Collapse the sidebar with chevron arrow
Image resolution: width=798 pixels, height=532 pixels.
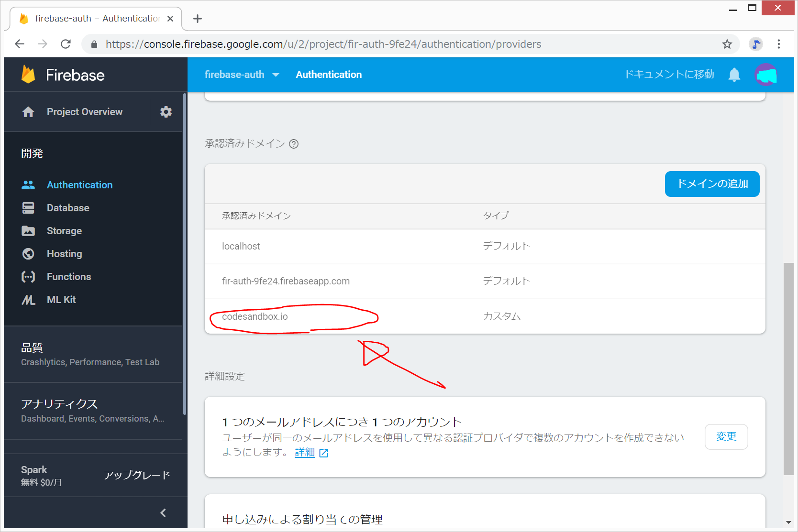163,512
